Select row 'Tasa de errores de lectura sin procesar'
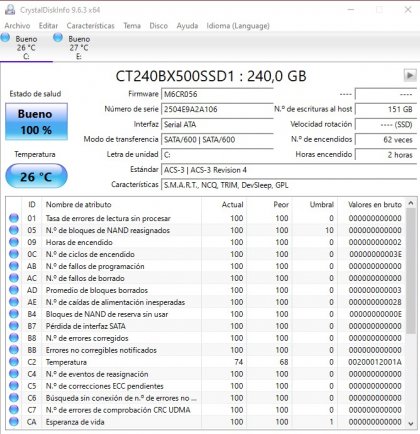The height and width of the screenshot is (434, 420). tap(206, 218)
